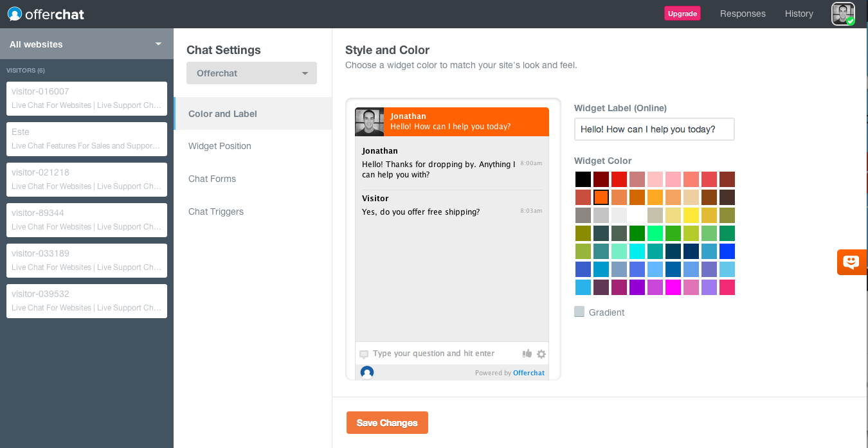Click the blue user icon below chat input
Image resolution: width=868 pixels, height=448 pixels.
pyautogui.click(x=367, y=372)
